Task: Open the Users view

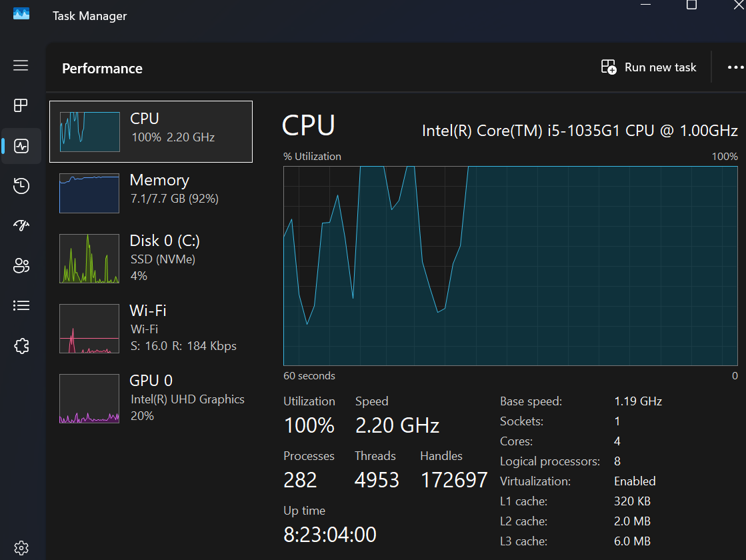Action: (x=21, y=265)
